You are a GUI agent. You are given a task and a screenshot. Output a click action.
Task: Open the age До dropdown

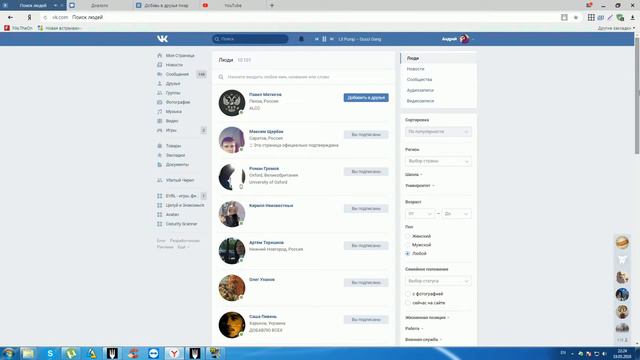456,213
